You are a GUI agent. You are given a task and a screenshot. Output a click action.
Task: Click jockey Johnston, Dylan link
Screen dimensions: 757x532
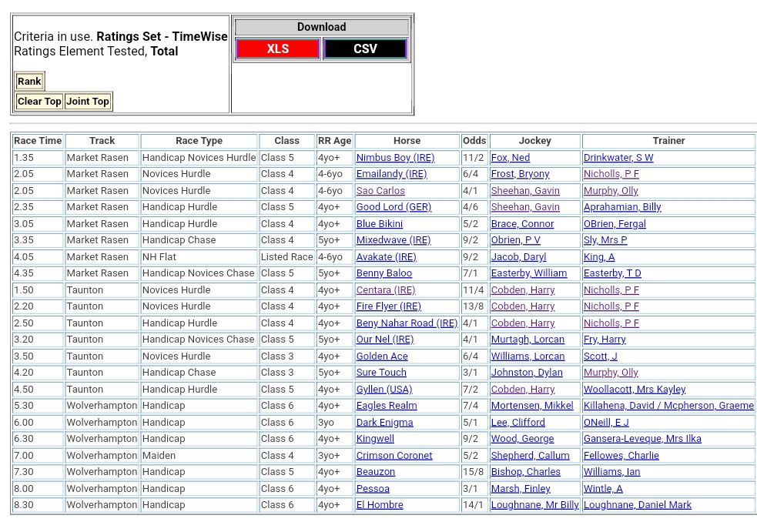[527, 373]
